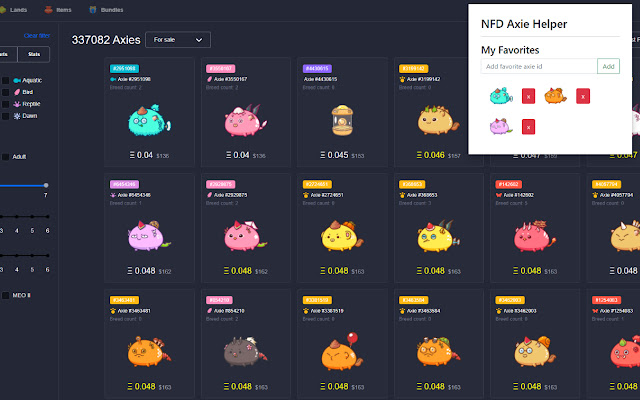
Task: Open the For sale dropdown
Action: pyautogui.click(x=178, y=40)
